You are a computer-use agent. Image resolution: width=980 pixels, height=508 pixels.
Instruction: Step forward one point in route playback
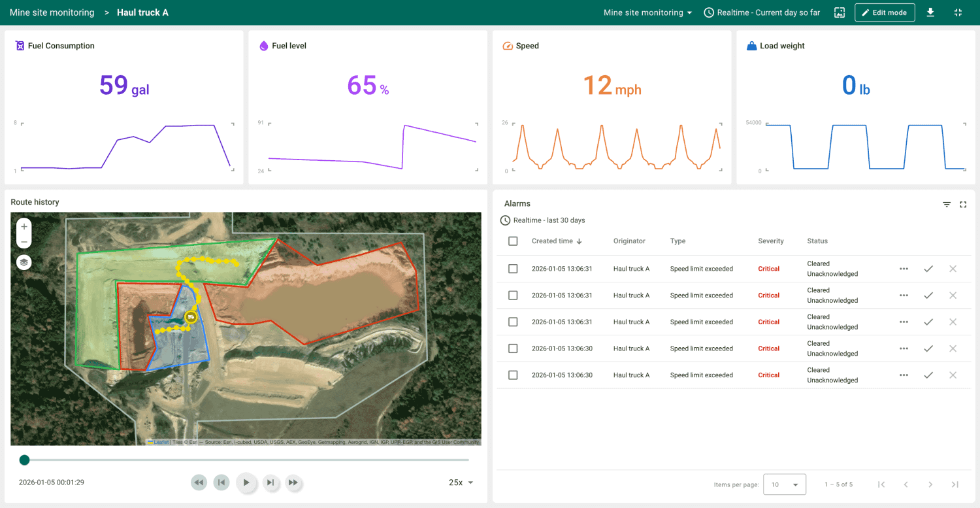pos(270,483)
